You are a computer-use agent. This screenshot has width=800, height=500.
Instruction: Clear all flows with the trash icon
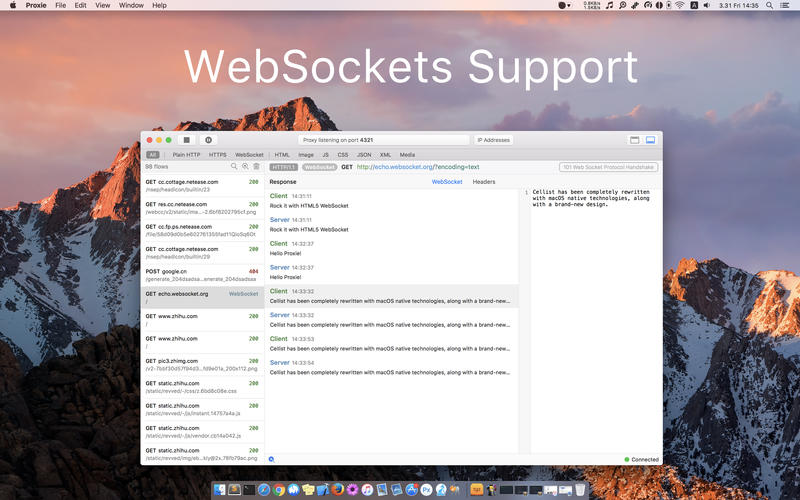click(x=257, y=166)
